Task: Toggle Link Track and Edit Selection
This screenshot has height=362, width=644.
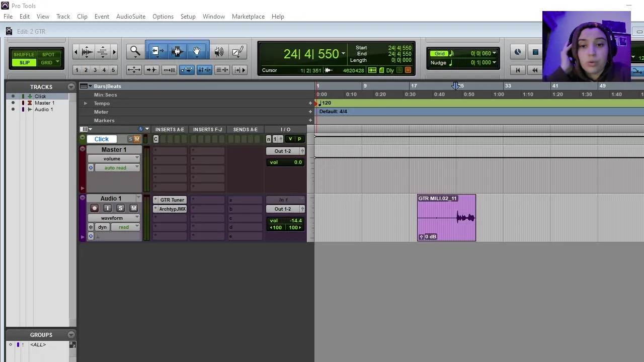Action: pos(222,70)
